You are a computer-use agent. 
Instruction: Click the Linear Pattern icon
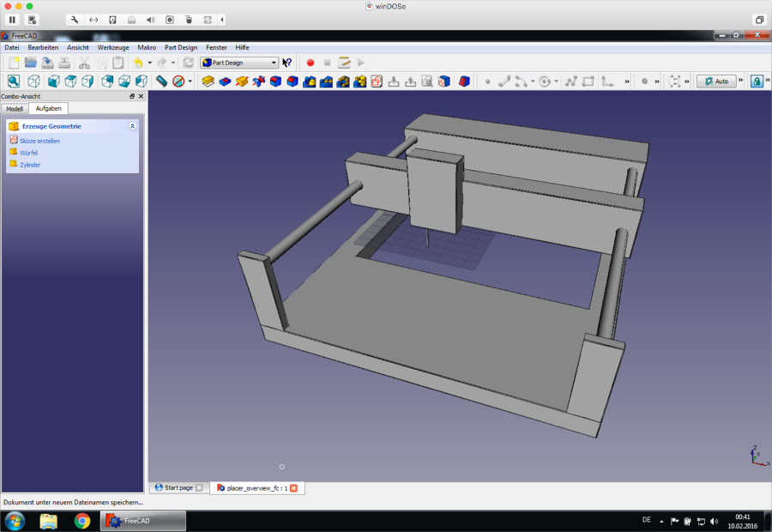point(326,82)
